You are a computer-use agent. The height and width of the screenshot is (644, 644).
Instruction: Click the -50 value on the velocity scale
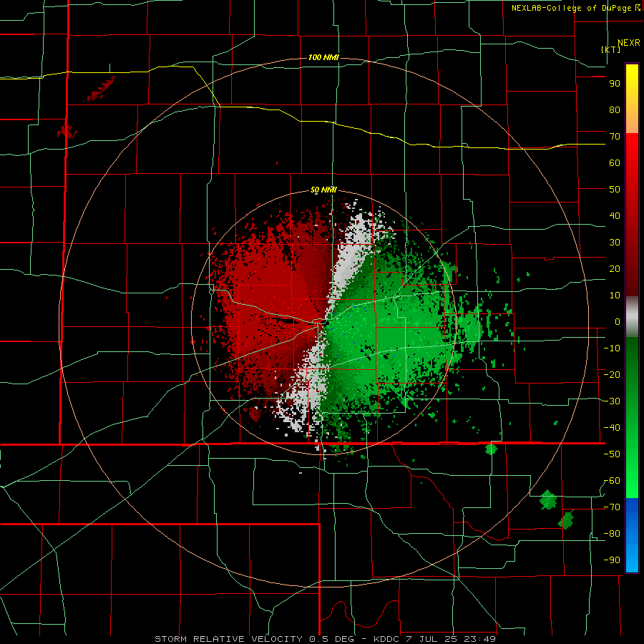pyautogui.click(x=612, y=454)
